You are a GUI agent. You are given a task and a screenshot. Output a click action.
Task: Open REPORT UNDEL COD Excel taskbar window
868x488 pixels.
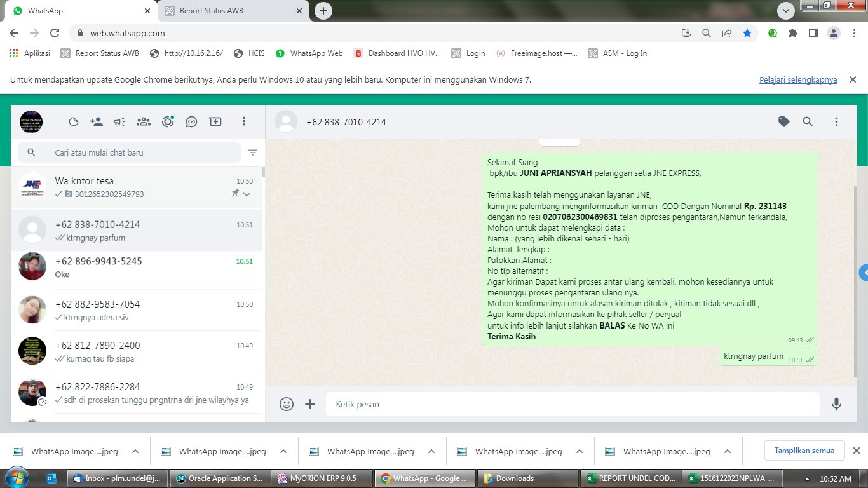[631, 478]
